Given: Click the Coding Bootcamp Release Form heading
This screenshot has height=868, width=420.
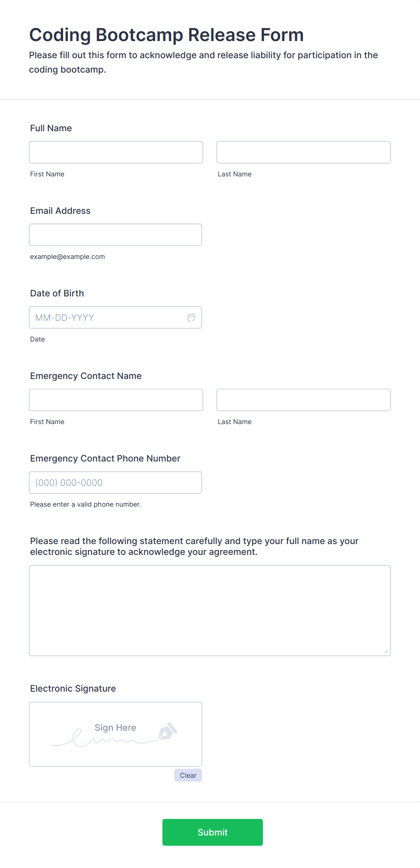Looking at the screenshot, I should pos(166,35).
